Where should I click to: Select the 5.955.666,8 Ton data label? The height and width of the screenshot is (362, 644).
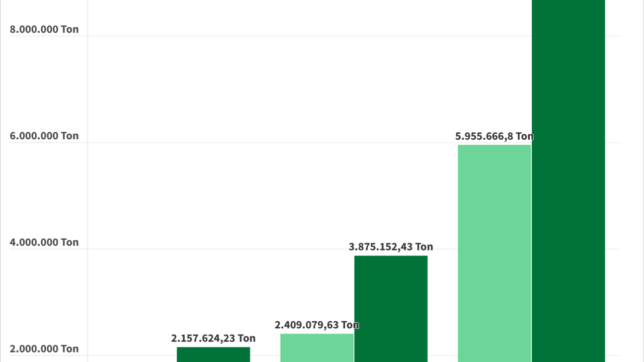click(494, 136)
